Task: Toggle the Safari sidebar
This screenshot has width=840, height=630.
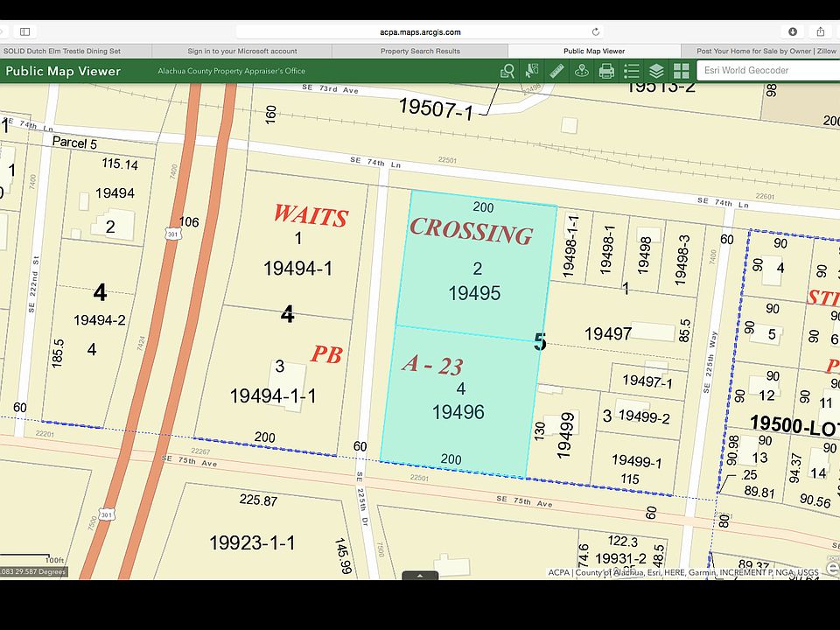Action: coord(25,32)
